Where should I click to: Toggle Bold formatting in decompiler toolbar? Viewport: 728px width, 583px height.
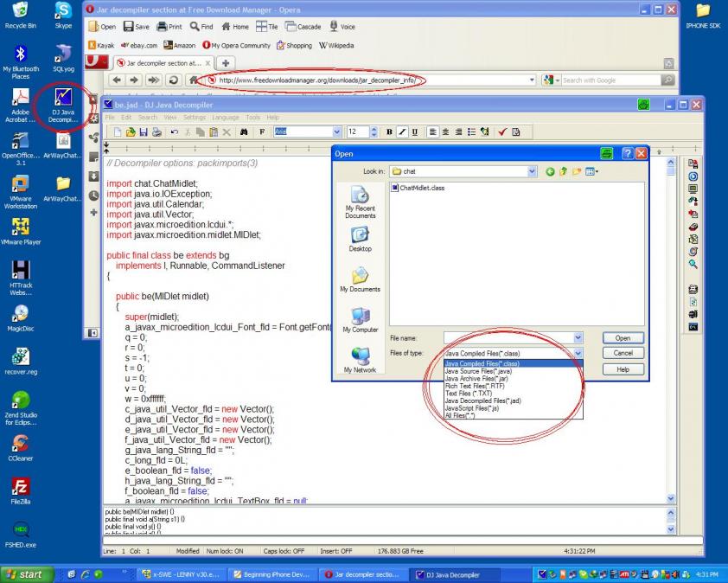pos(390,132)
